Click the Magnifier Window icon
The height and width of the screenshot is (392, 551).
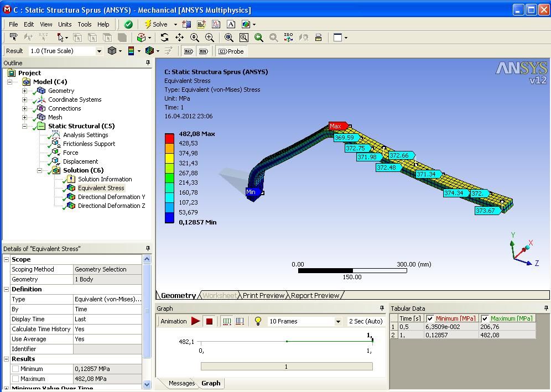pos(243,37)
